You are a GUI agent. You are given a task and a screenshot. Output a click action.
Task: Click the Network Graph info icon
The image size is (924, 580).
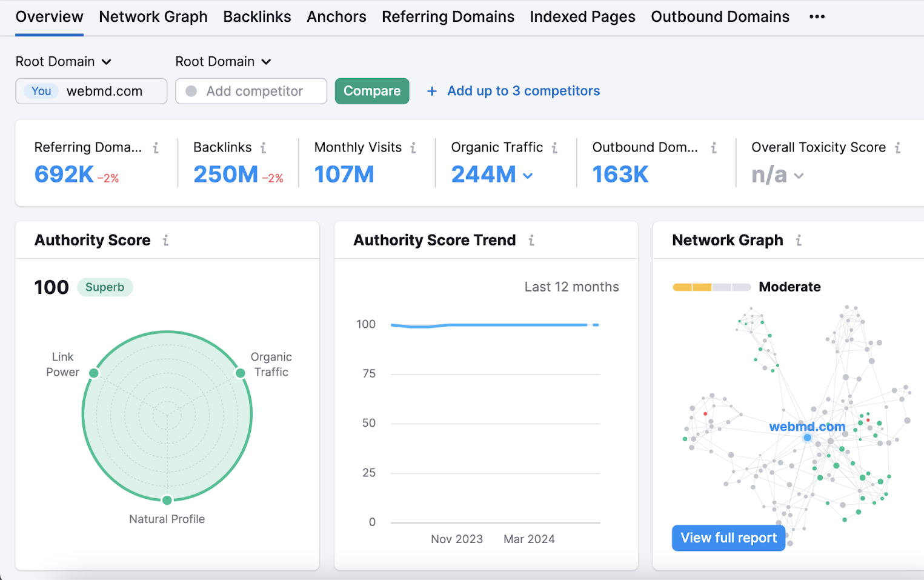coord(799,240)
